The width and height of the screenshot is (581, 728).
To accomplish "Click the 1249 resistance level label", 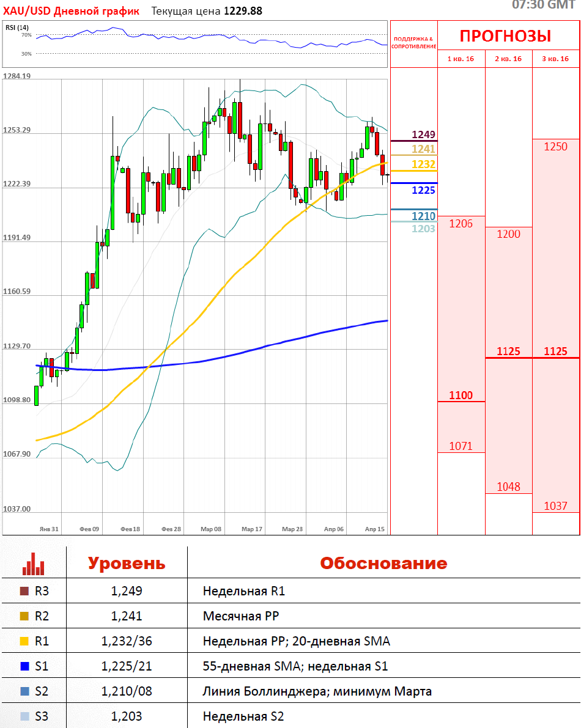I will [x=424, y=134].
